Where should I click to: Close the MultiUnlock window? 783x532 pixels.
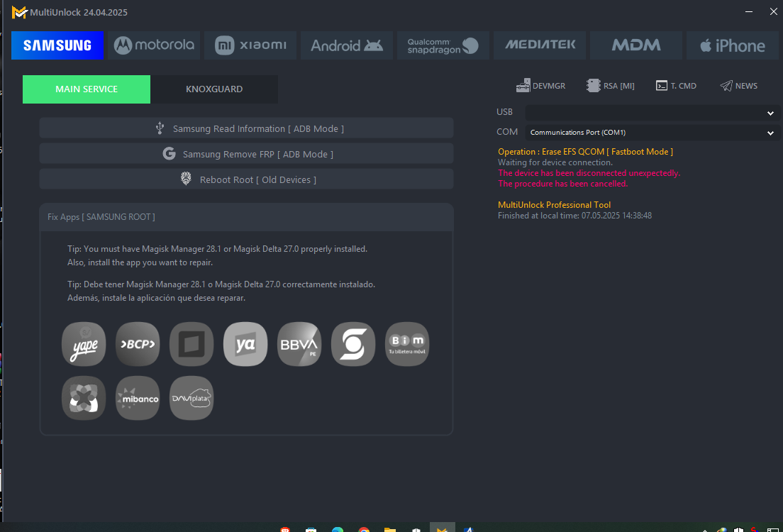(x=773, y=11)
